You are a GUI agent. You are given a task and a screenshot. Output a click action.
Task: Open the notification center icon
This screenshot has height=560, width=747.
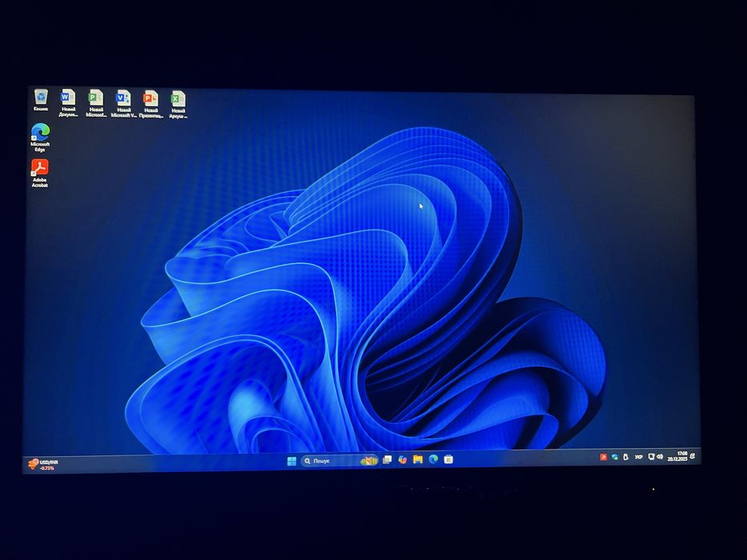pos(693,456)
